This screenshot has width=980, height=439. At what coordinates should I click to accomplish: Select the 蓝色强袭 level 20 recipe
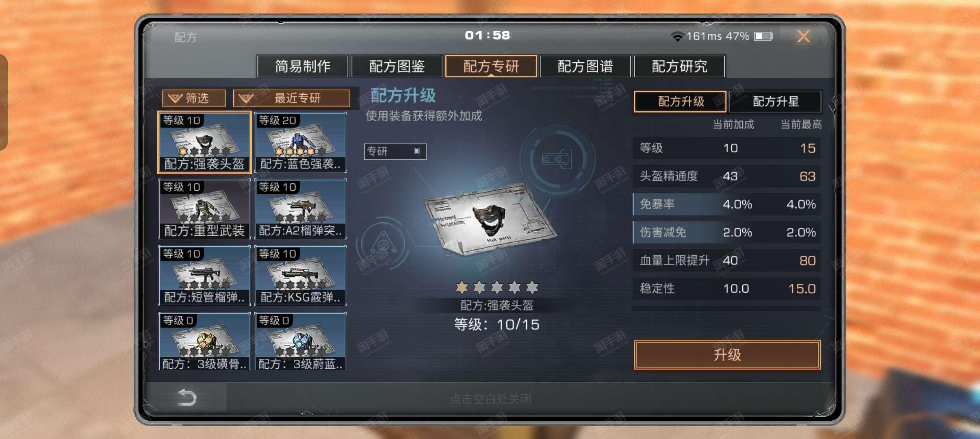coord(300,142)
